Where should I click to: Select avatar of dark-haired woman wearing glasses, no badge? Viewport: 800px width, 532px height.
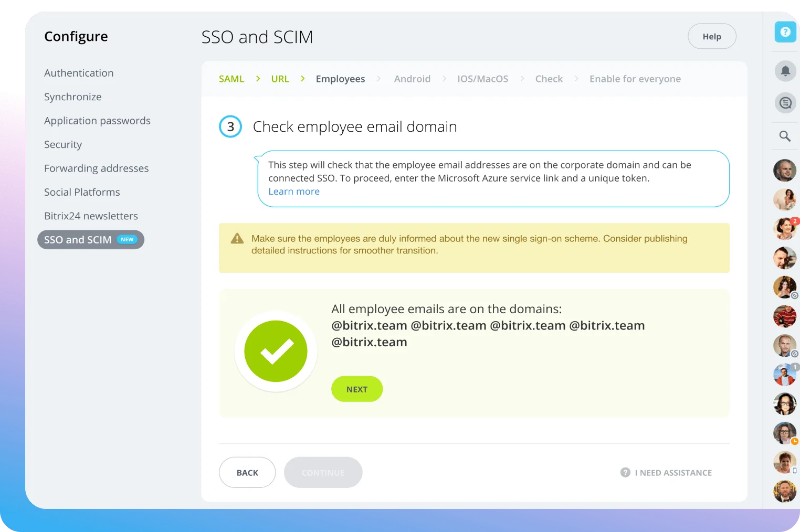click(785, 404)
